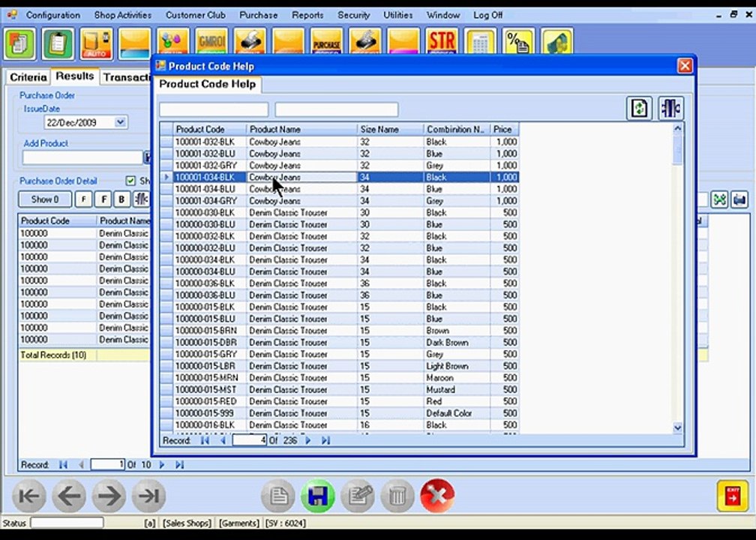Click the green floppy disk save button
The width and height of the screenshot is (756, 540).
(318, 496)
